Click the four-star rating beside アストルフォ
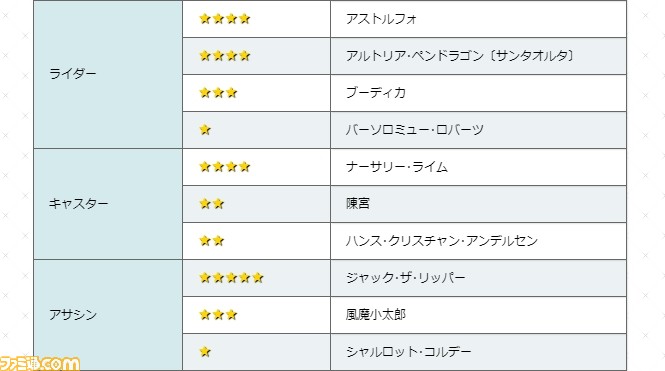The image size is (665, 371). pyautogui.click(x=225, y=19)
